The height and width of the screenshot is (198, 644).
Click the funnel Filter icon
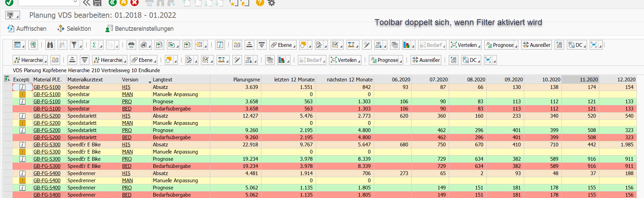pos(73,45)
